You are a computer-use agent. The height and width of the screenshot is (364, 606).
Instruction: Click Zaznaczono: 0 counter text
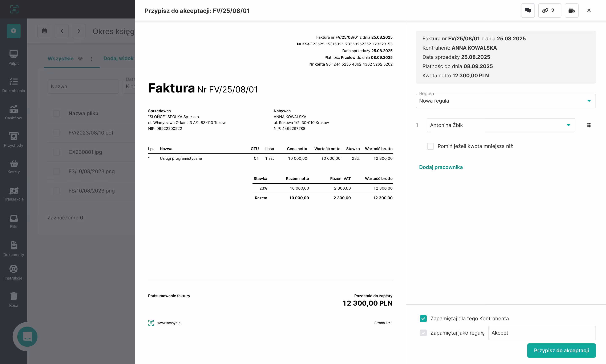tap(65, 218)
